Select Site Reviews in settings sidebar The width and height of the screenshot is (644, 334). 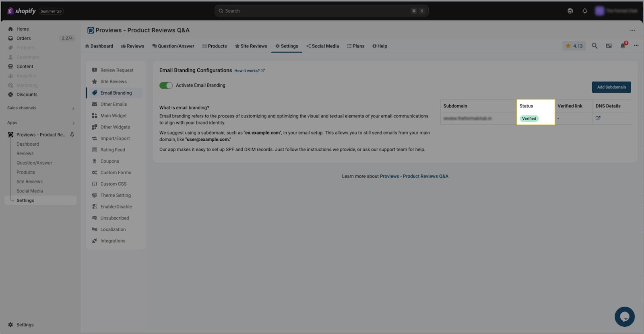(x=114, y=81)
